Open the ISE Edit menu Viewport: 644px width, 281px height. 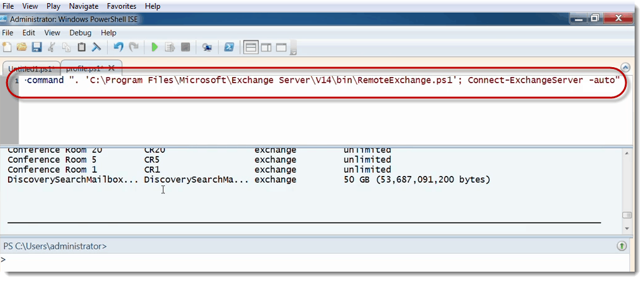coord(29,33)
